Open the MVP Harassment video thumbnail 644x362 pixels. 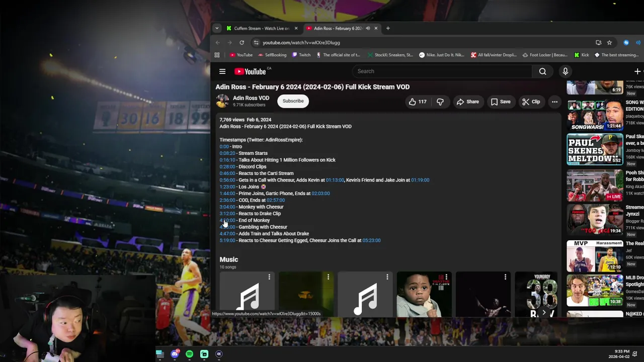pos(595,255)
